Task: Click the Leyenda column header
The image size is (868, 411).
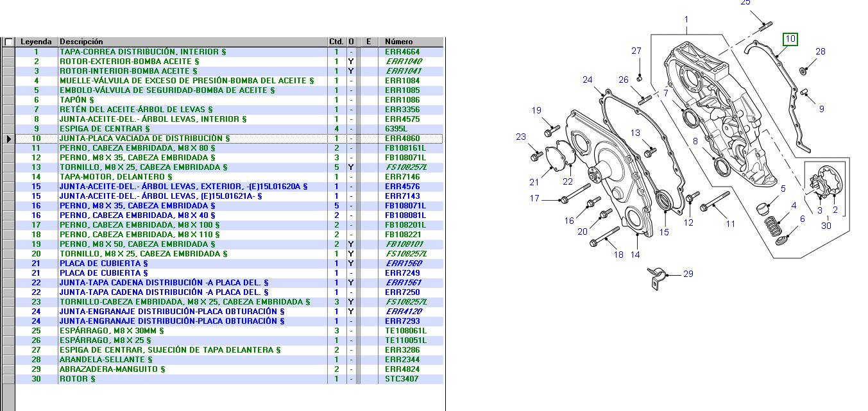Action: (x=36, y=42)
